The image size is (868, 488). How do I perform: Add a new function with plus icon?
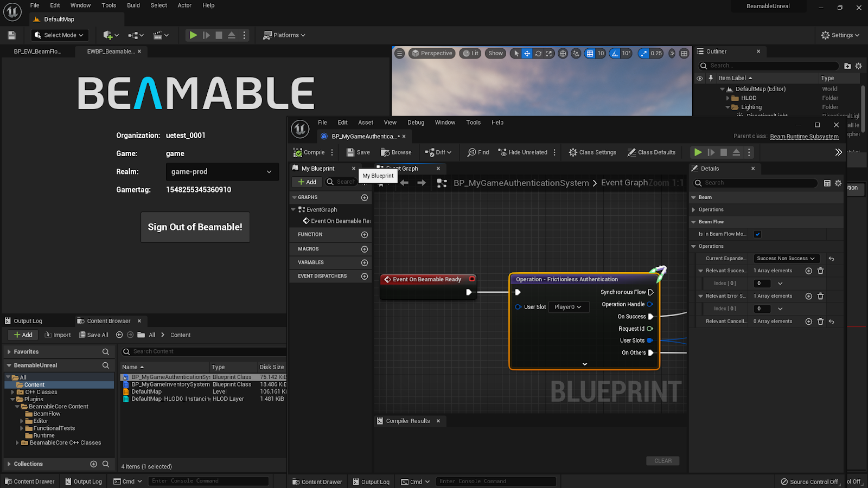coord(365,235)
